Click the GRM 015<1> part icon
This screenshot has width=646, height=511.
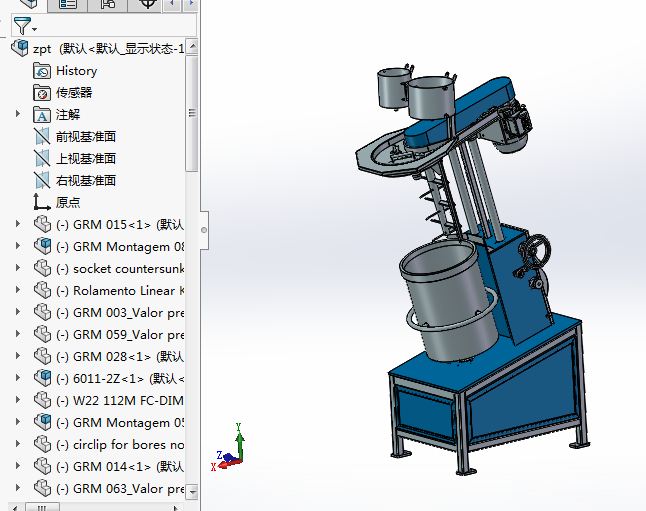(x=42, y=224)
